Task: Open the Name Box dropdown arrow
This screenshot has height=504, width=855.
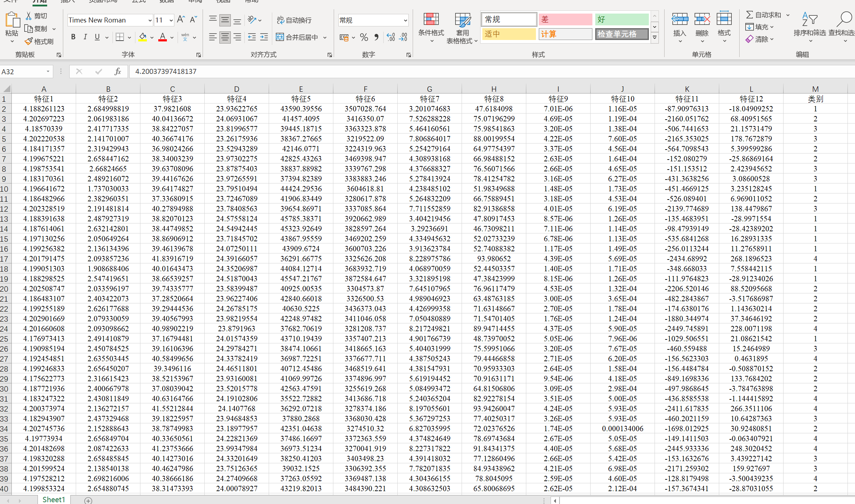Action: (x=48, y=72)
